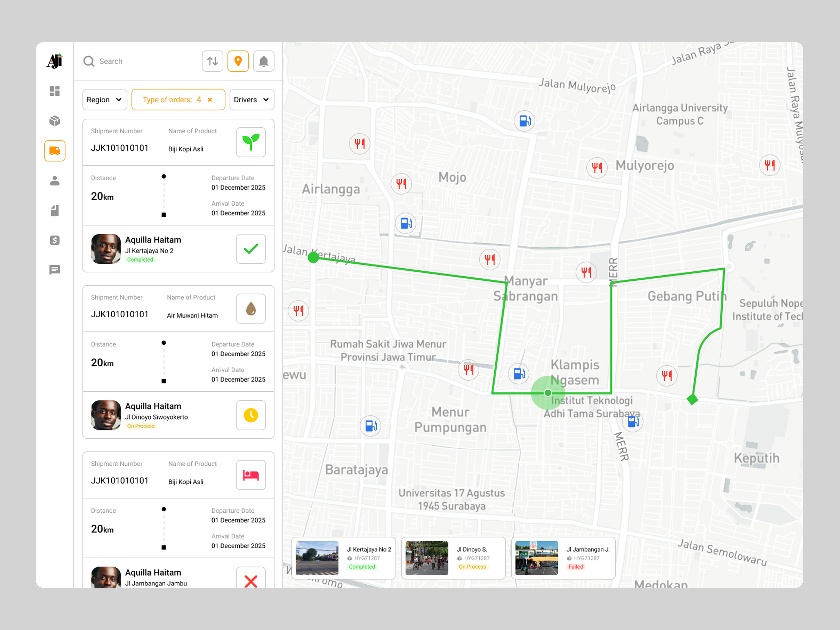The image size is (840, 630).
Task: Click the yellow clock on-process status button
Action: point(251,415)
